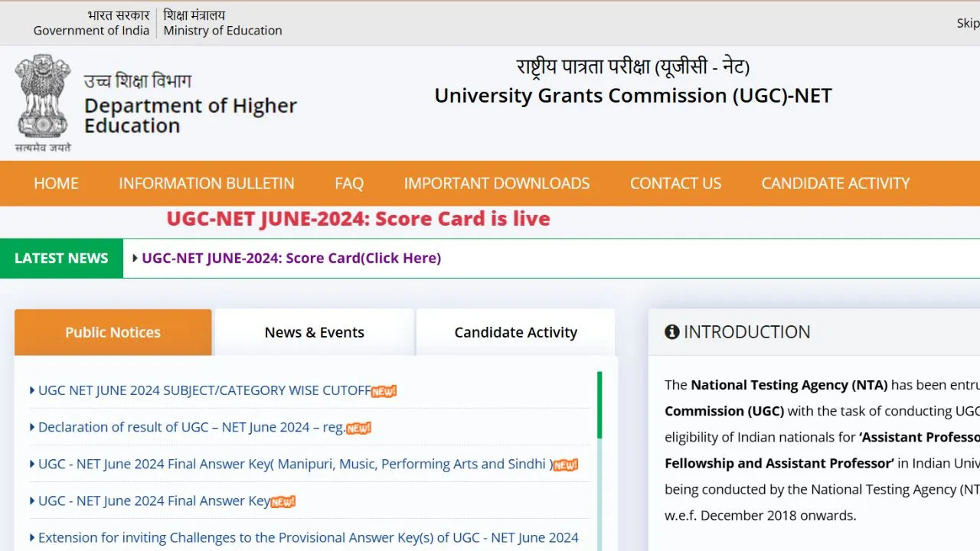The image size is (980, 551).
Task: Open CANDIDATE ACTIVITY in the navbar
Action: (836, 184)
